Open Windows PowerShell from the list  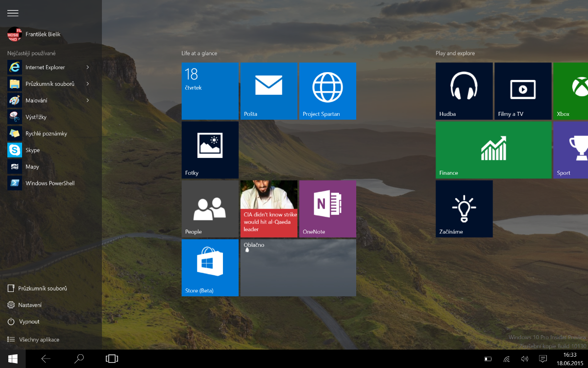(x=49, y=184)
